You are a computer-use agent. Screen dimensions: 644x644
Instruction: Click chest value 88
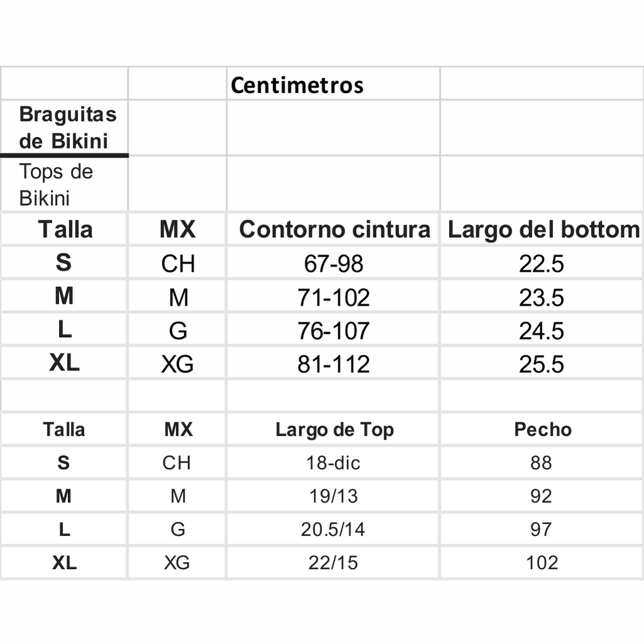(x=542, y=463)
